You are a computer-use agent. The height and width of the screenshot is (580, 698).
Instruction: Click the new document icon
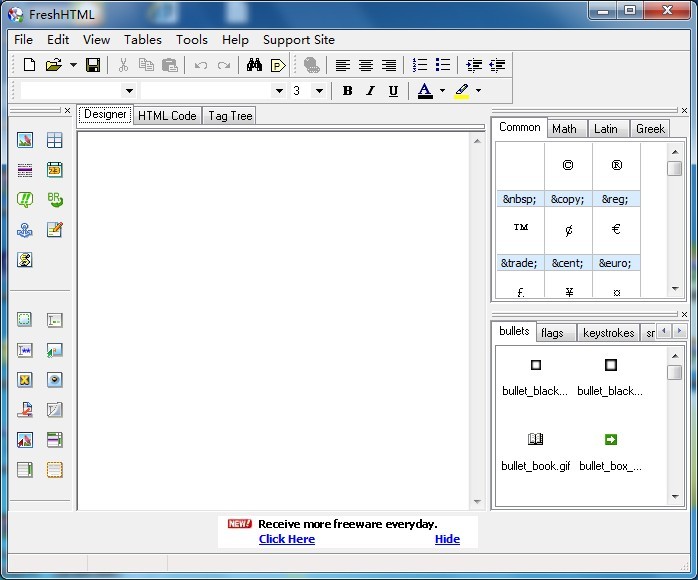(x=29, y=65)
